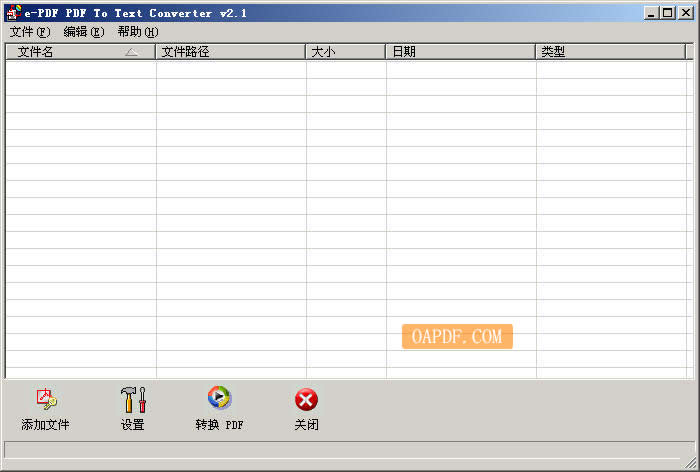Open the 文件(F) menu
The image size is (700, 472).
pos(30,32)
